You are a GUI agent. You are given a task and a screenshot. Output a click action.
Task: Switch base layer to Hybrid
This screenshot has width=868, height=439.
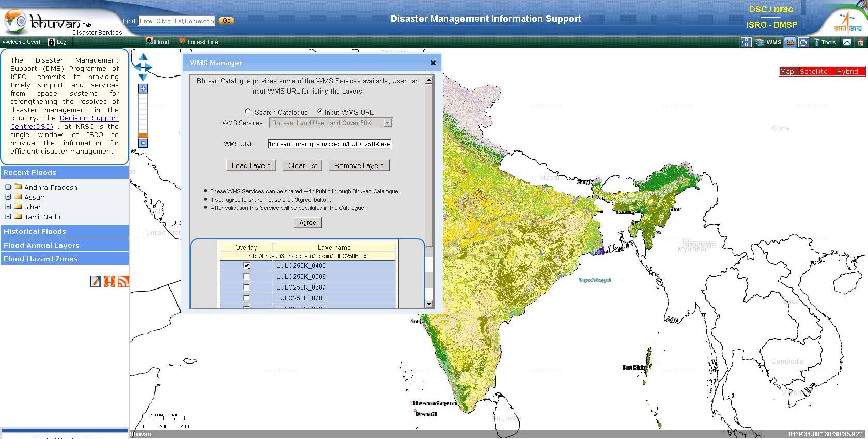point(850,71)
